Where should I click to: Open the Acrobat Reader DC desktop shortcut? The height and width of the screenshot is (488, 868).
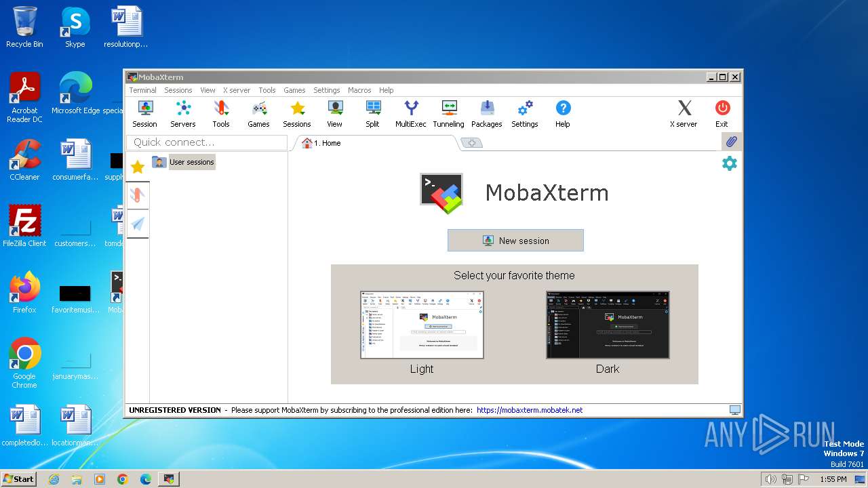pos(24,98)
